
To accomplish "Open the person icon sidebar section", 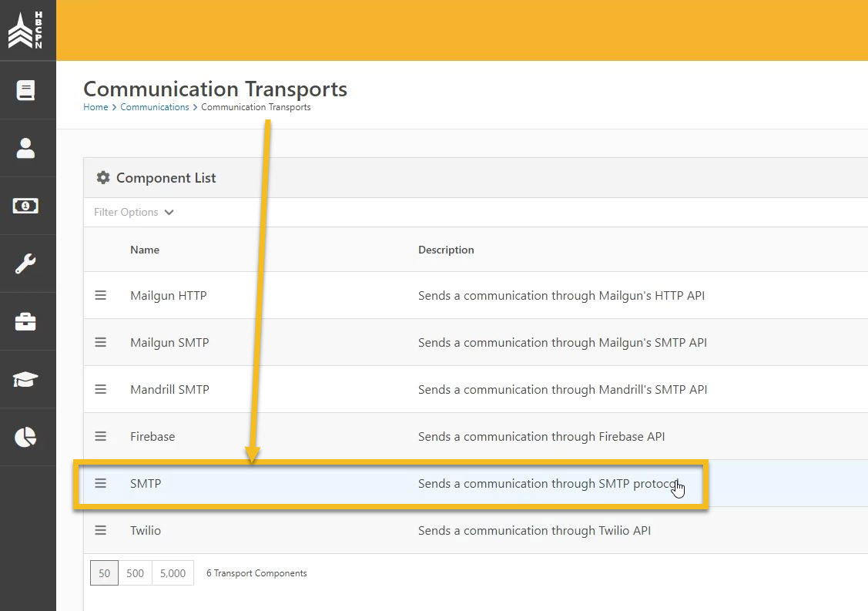I will pos(25,149).
